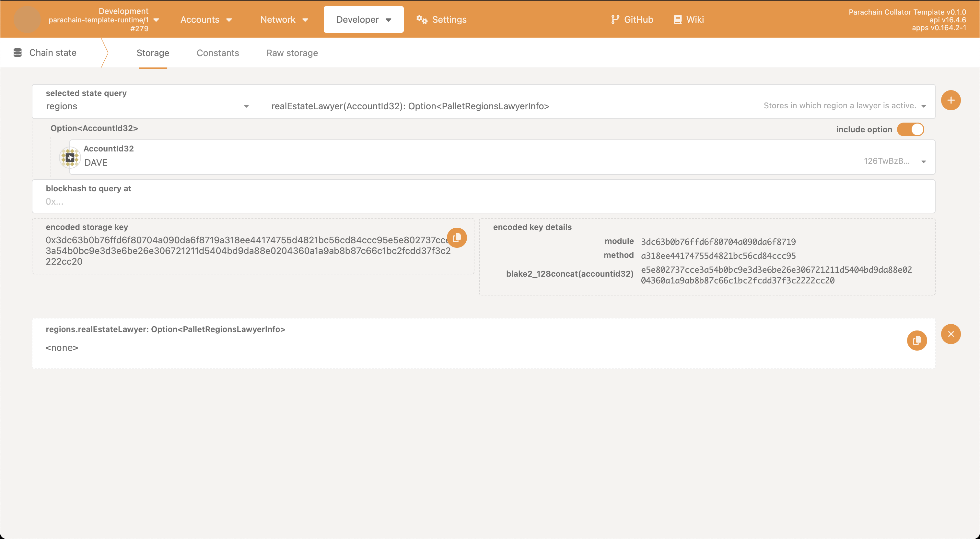Click the DAVE account identicon
Image resolution: width=980 pixels, height=539 pixels.
click(70, 157)
